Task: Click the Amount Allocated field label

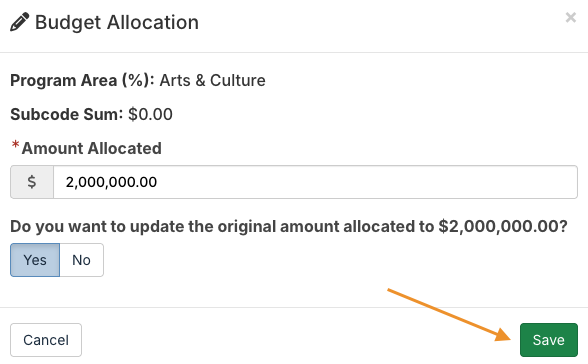Action: [92, 148]
